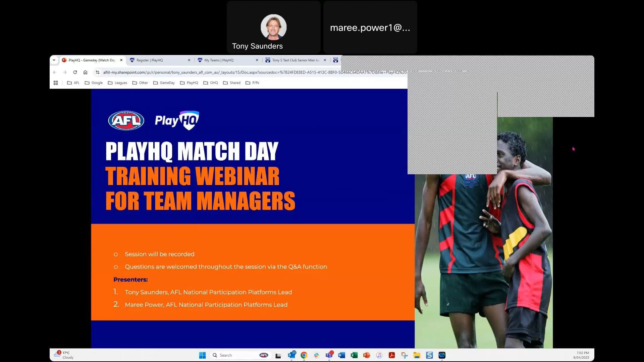Screen dimensions: 644x362
Task: Expand the GameDay bookmarks folder
Action: point(164,83)
